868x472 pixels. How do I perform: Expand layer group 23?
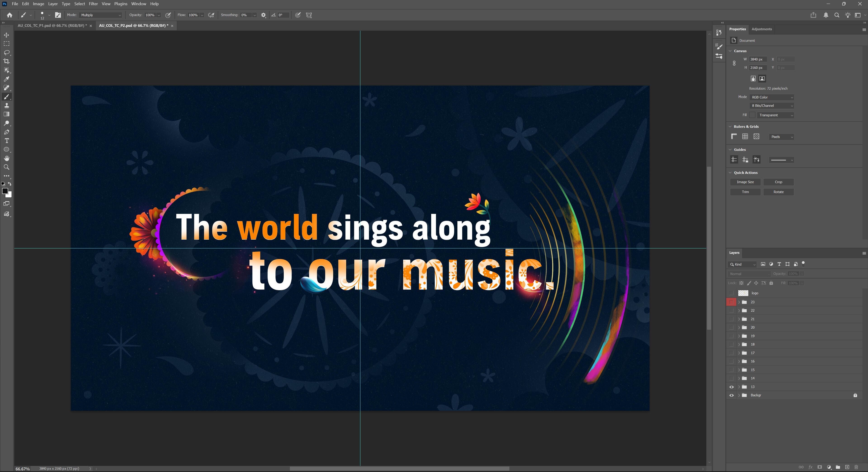click(x=739, y=302)
